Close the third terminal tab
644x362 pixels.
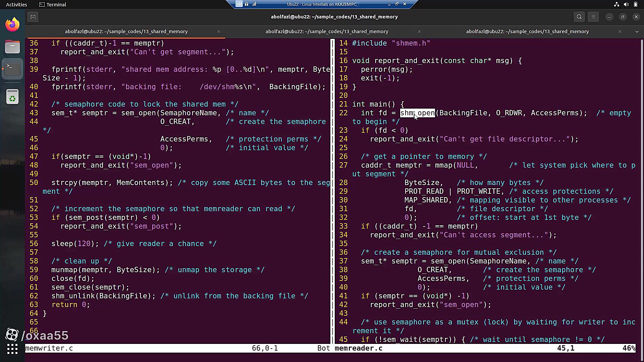click(620, 32)
